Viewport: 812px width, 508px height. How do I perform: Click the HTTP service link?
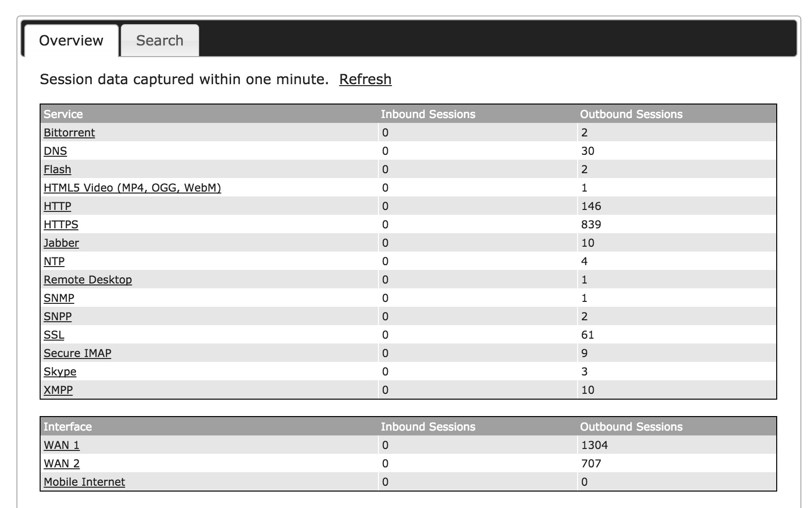point(57,206)
